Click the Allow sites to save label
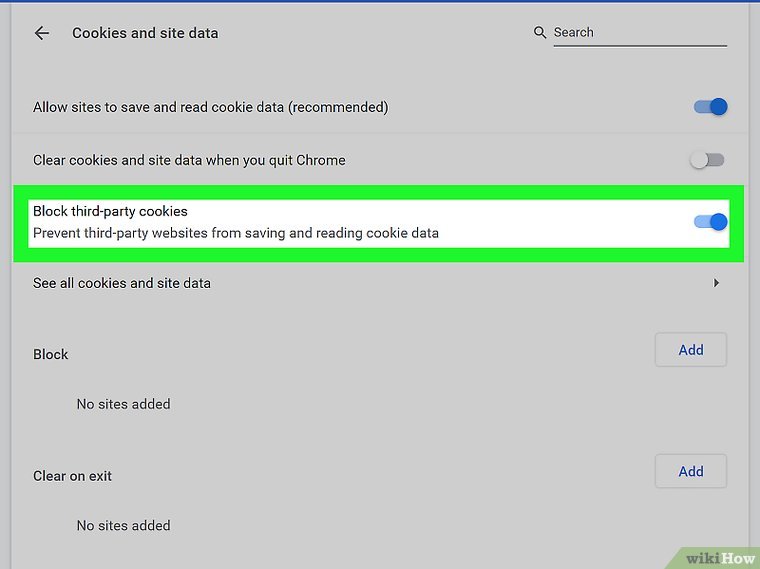 (210, 107)
